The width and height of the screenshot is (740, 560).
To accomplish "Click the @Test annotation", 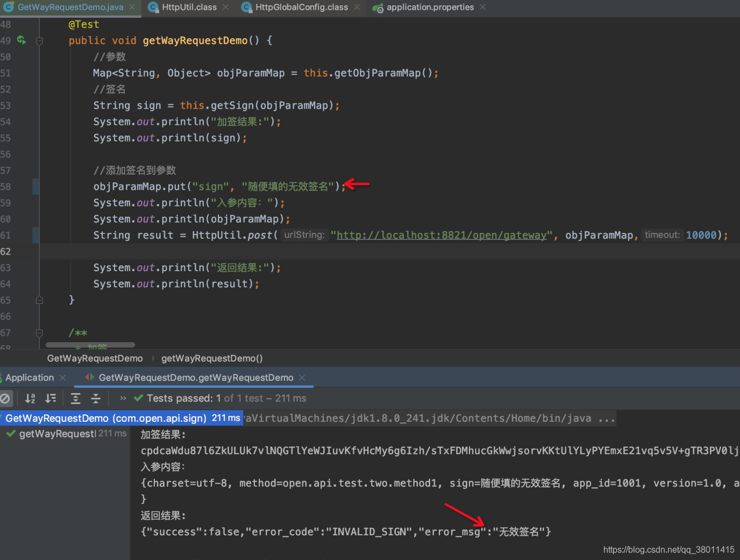I will (x=84, y=24).
